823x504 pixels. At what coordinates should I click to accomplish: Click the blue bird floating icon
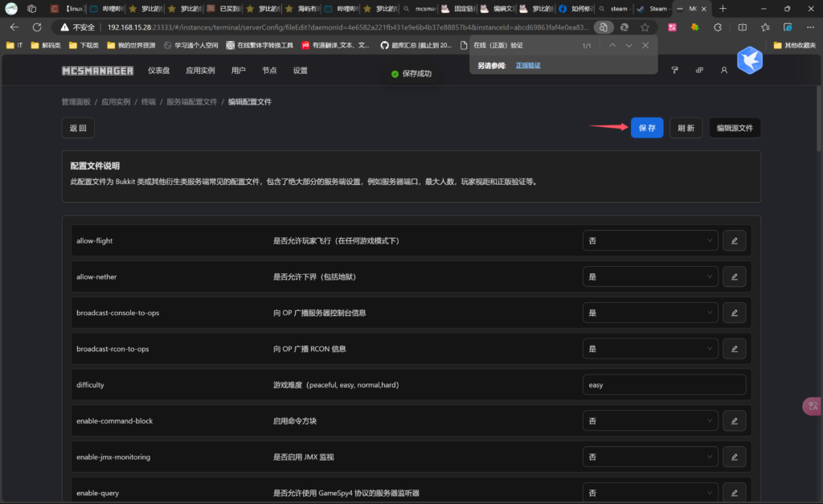(749, 61)
